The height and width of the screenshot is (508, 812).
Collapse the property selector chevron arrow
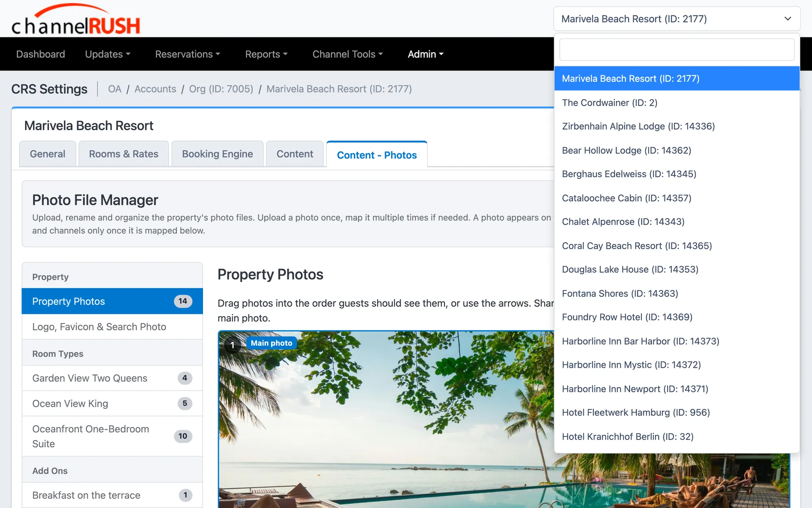(x=788, y=19)
